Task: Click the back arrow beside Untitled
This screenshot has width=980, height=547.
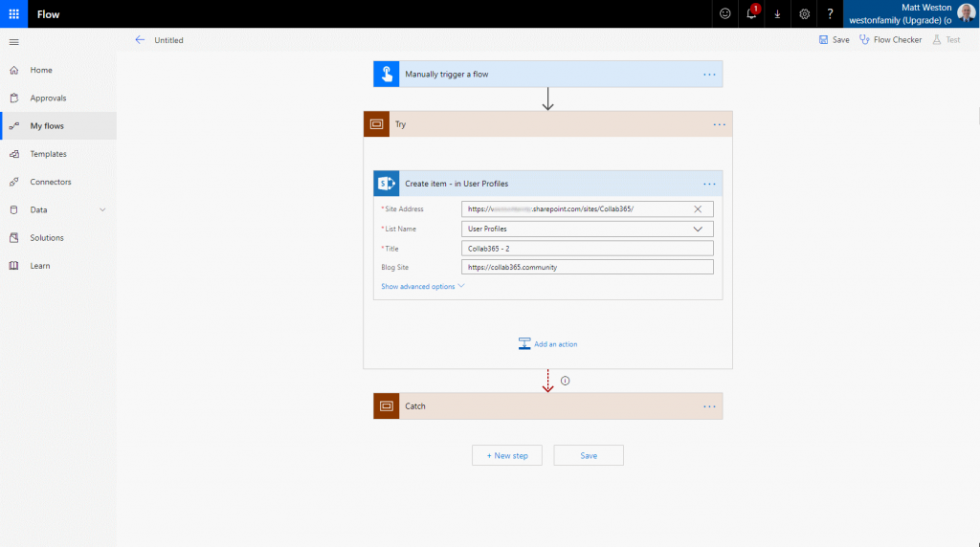Action: pyautogui.click(x=140, y=40)
